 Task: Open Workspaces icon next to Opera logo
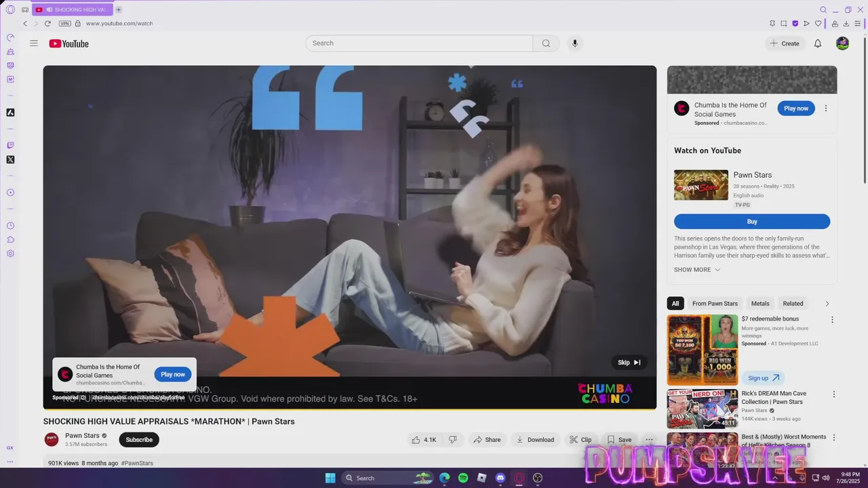coord(25,9)
